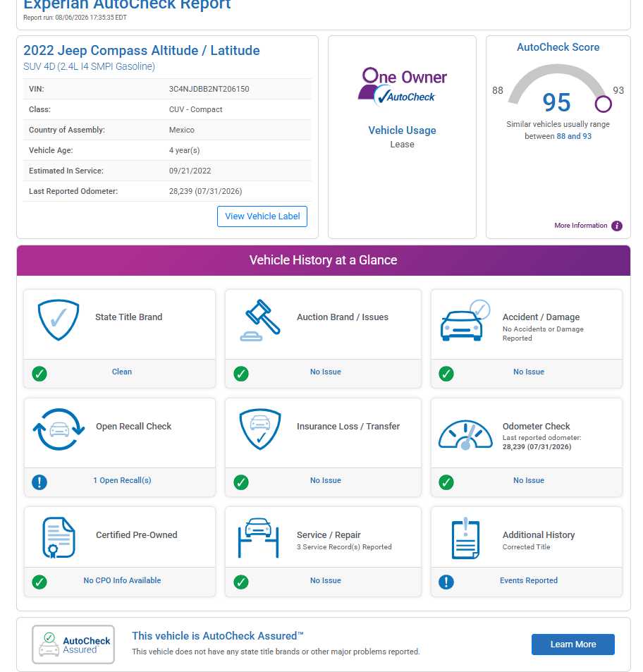Click the Odometer Check gauge icon
Viewport: 643px width, 672px height.
pyautogui.click(x=465, y=434)
